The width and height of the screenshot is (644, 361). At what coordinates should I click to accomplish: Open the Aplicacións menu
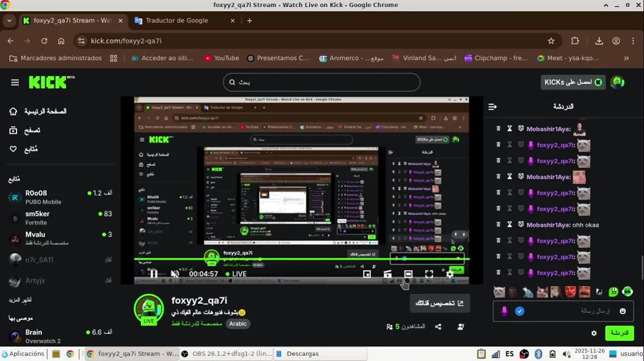pyautogui.click(x=24, y=353)
